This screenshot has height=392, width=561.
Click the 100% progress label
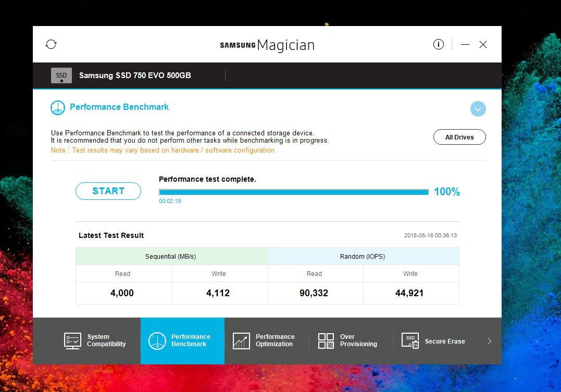[x=447, y=192]
